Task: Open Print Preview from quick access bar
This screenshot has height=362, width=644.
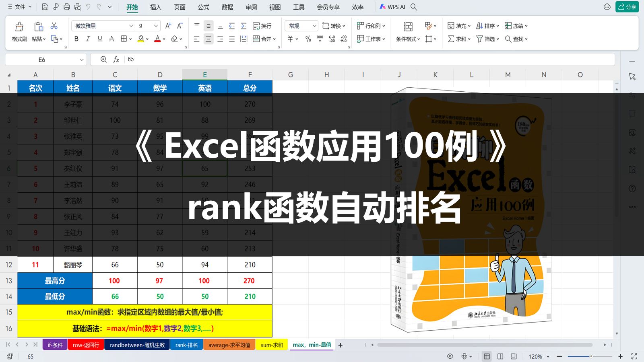Action: [x=77, y=7]
